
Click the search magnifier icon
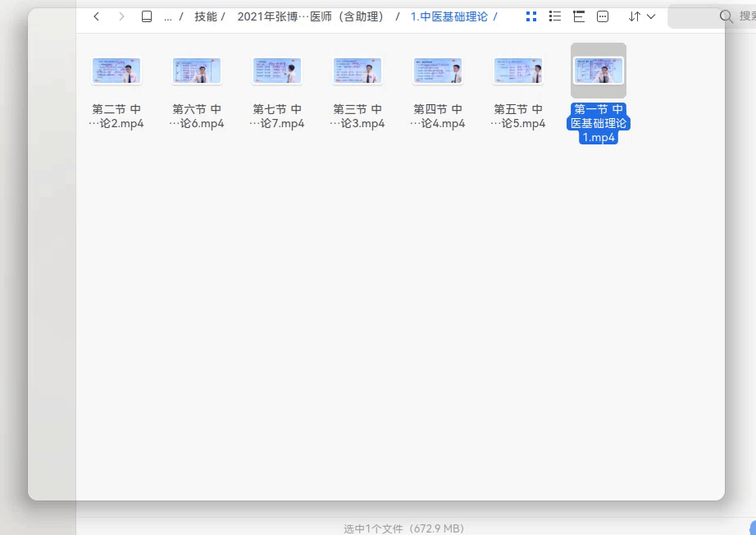[x=726, y=17]
